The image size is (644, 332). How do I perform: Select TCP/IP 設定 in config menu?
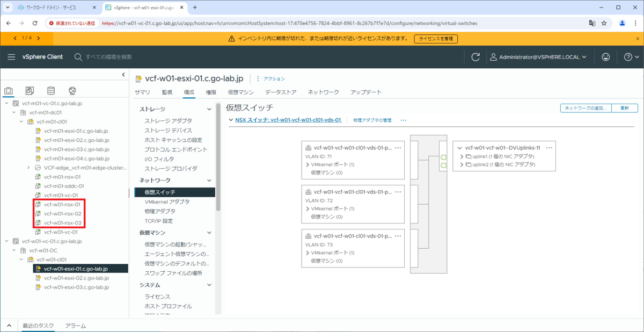[159, 221]
